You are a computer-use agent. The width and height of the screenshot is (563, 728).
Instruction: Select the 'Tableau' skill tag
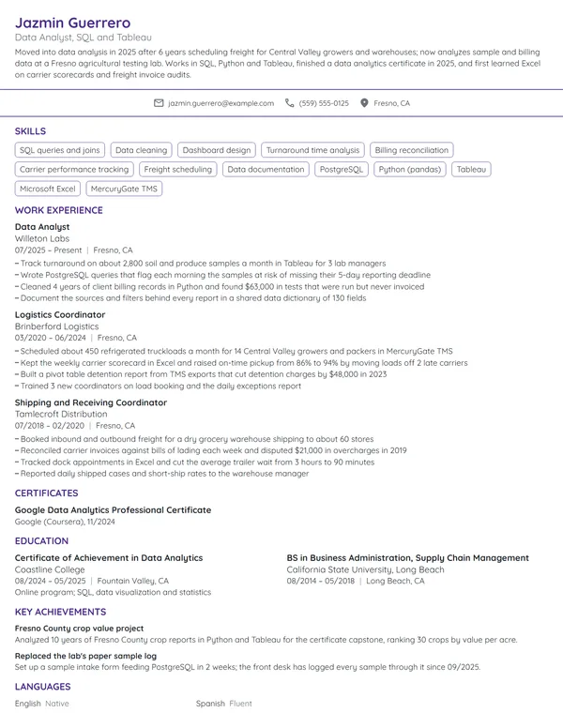tap(471, 170)
